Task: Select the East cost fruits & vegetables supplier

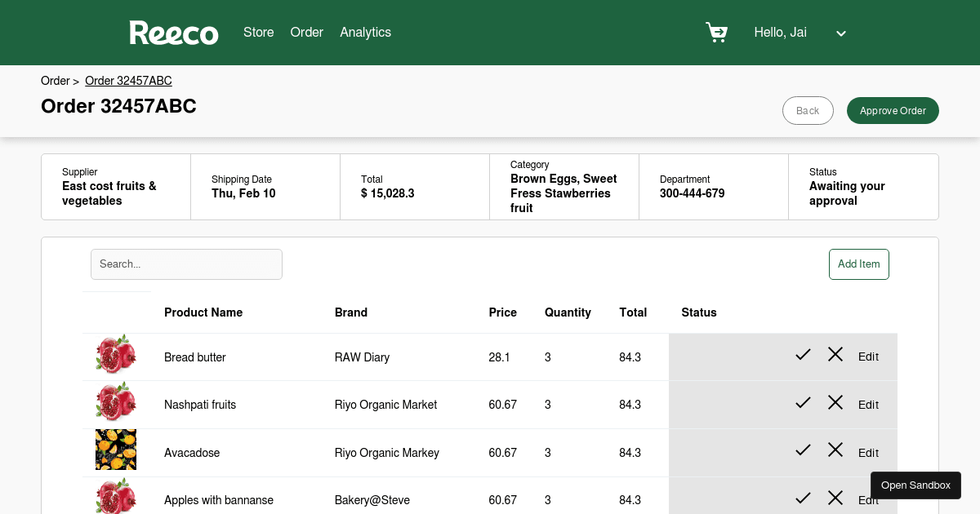Action: 109,193
